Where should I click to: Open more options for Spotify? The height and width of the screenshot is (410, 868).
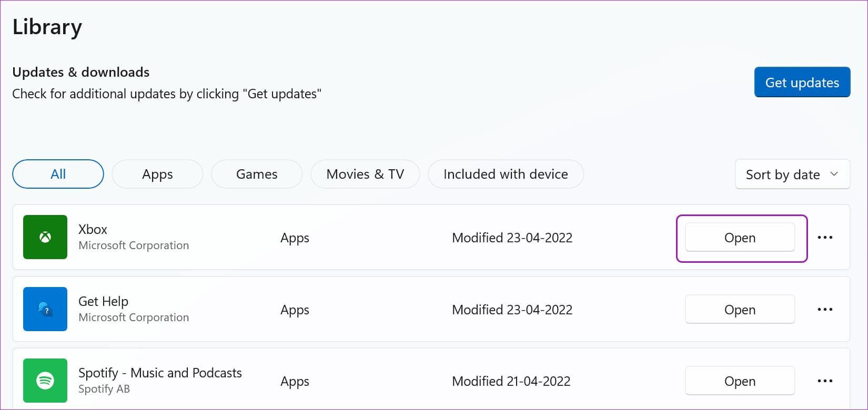825,381
